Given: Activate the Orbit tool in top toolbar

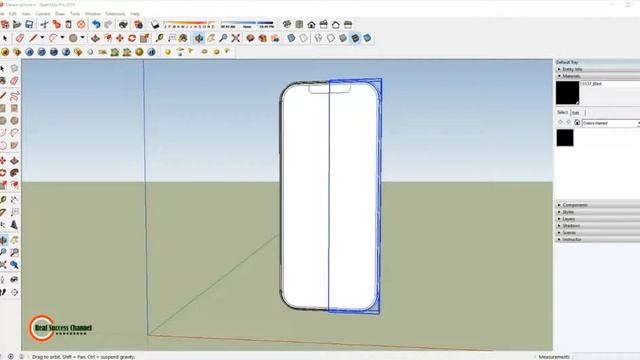Looking at the screenshot, I should click(x=199, y=38).
